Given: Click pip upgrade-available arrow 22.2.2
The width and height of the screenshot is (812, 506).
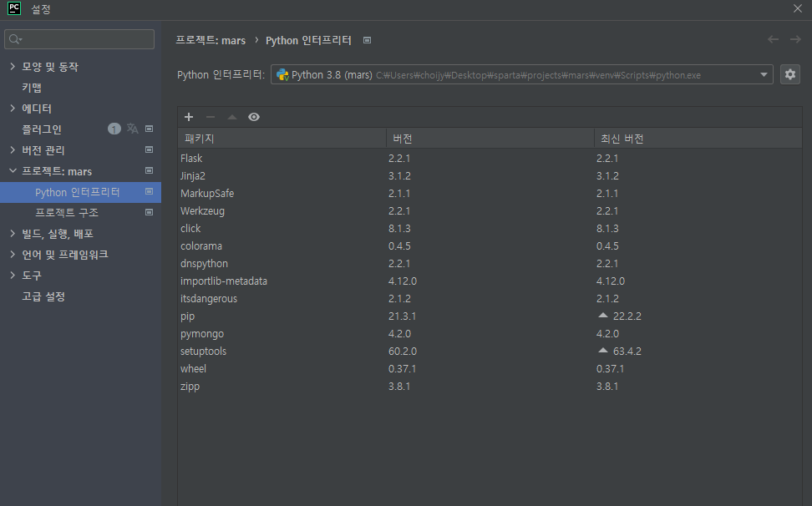Looking at the screenshot, I should coord(603,315).
